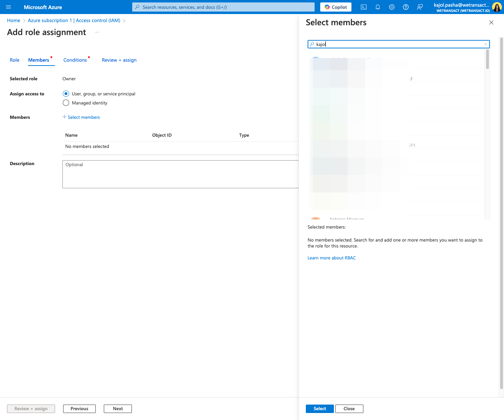Click the No members selected table row
Image resolution: width=504 pixels, height=420 pixels.
click(x=181, y=147)
